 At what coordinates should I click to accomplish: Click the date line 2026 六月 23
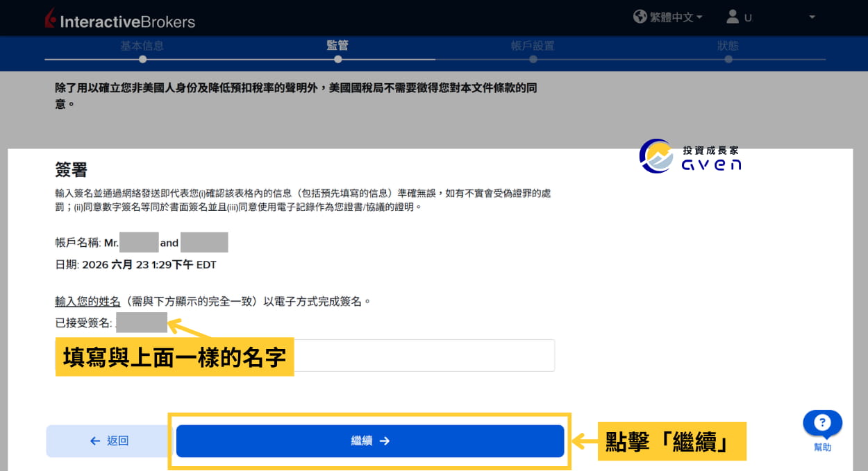point(136,265)
